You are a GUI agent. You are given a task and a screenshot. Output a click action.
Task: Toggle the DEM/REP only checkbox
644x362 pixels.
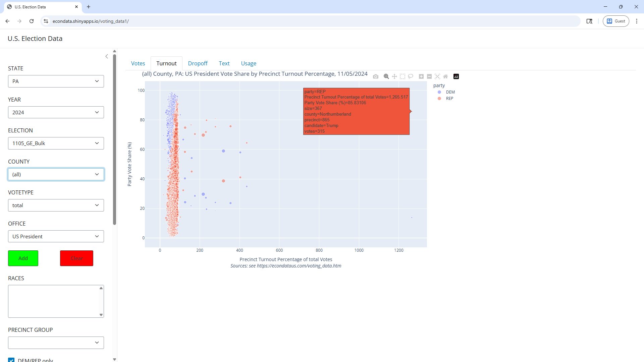[11, 360]
